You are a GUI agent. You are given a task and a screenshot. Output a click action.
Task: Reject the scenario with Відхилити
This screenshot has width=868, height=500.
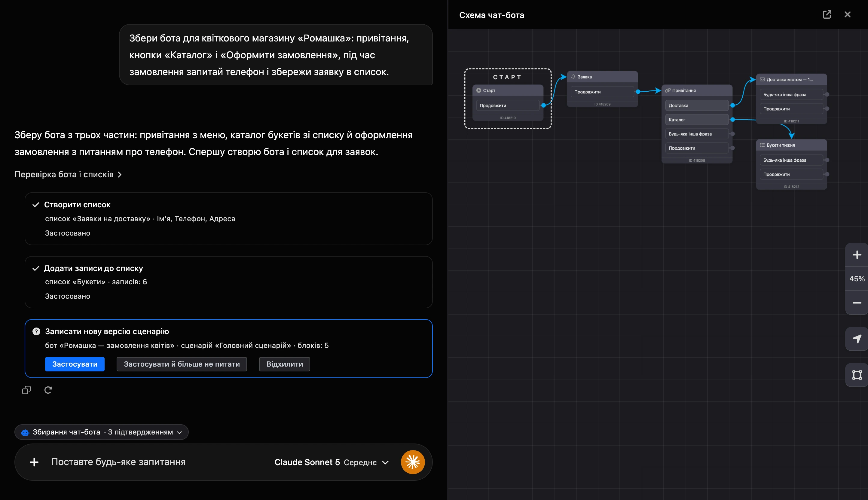point(284,364)
